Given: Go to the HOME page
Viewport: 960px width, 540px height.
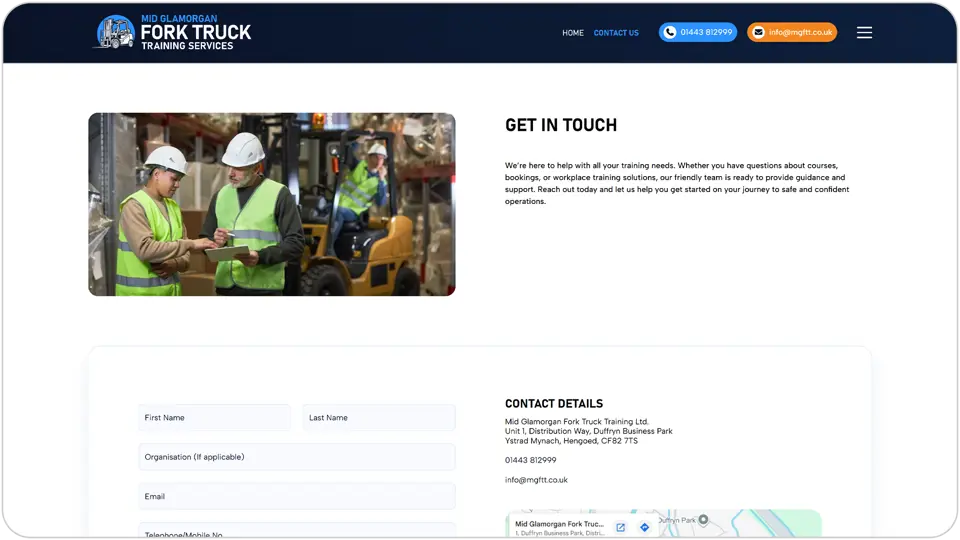Looking at the screenshot, I should tap(572, 33).
